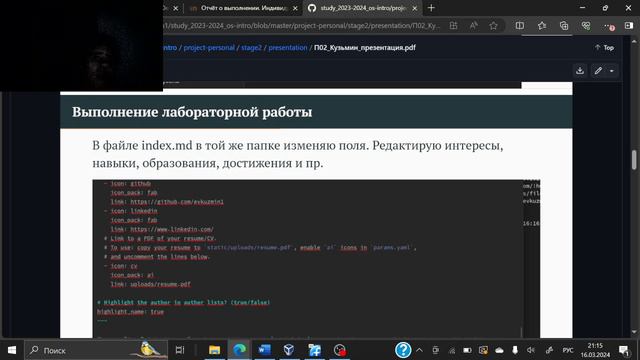Toggle the split screen icon

click(x=520, y=26)
